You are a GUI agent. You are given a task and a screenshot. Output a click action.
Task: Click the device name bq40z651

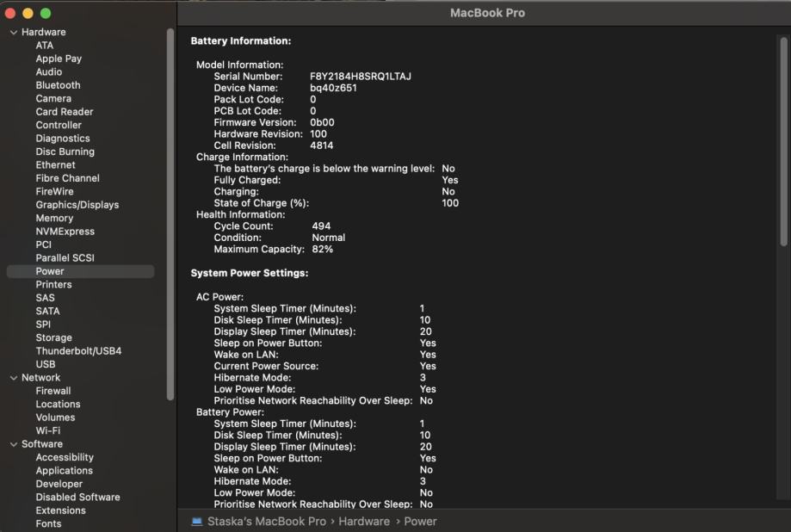(x=333, y=88)
